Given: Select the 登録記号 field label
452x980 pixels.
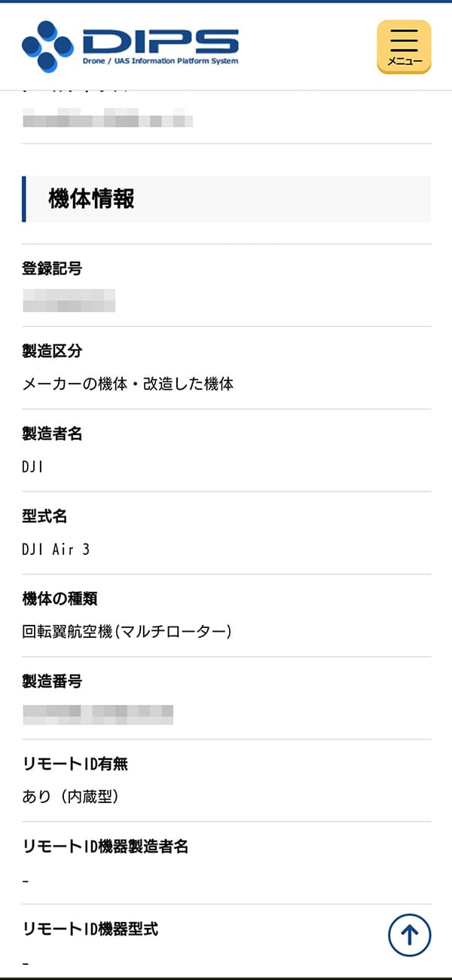Looking at the screenshot, I should pos(52,268).
